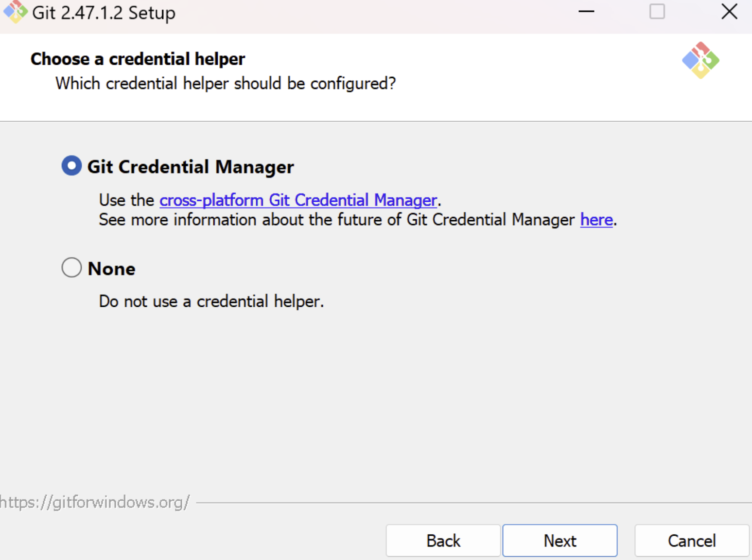Select the None radio button
The image size is (752, 560).
pyautogui.click(x=71, y=267)
